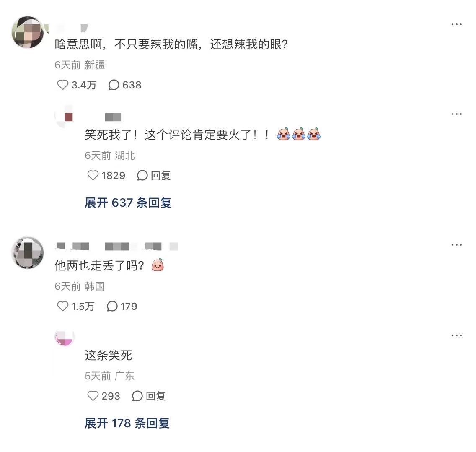Expand 178 replies
Screen dimensions: 476x452
pyautogui.click(x=127, y=423)
